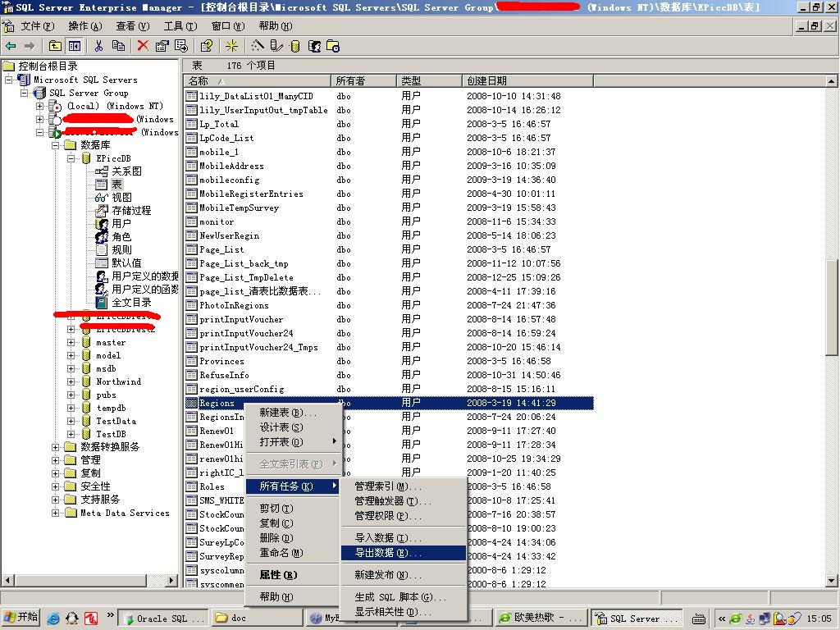Screen dimensions: 840x630
Task: Launch Internet Explorer from quick launch
Action: (53, 619)
